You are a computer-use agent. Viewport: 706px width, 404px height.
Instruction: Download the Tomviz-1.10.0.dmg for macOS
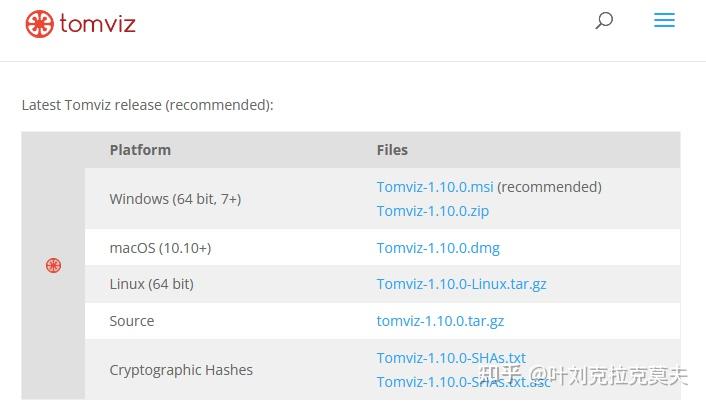point(438,248)
